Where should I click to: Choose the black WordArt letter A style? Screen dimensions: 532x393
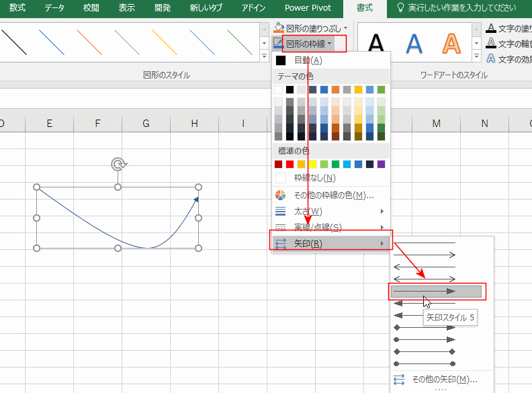coord(377,44)
